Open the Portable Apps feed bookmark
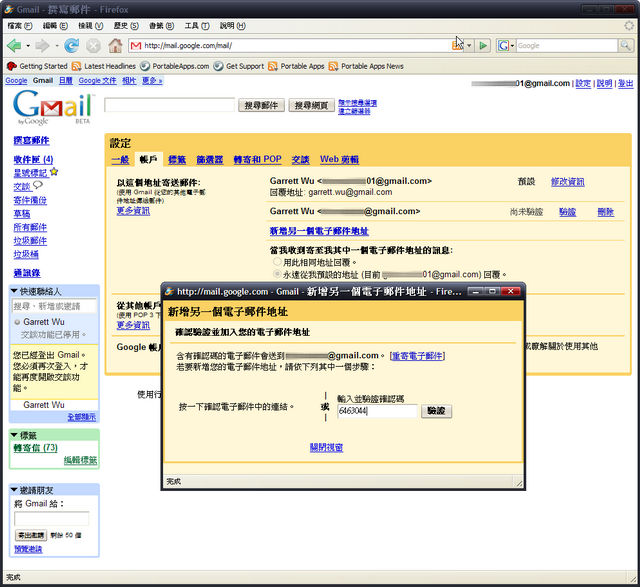This screenshot has height=587, width=640. click(296, 66)
